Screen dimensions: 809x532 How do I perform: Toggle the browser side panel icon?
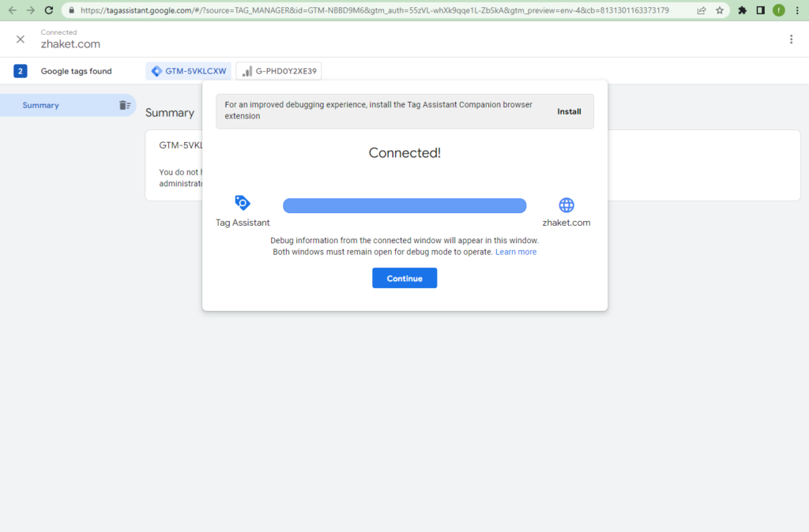tap(760, 10)
